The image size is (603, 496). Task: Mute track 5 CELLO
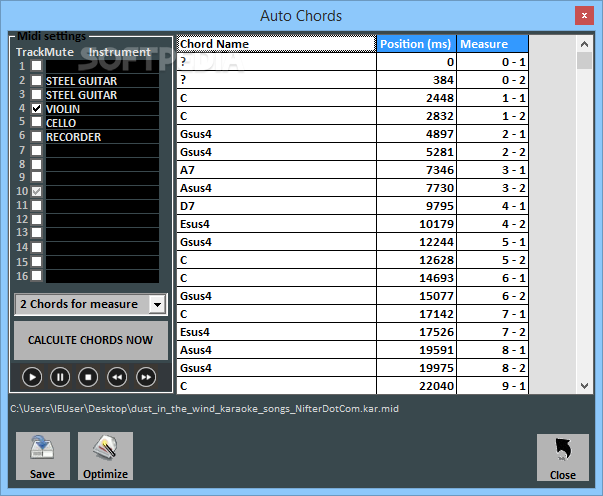[37, 122]
